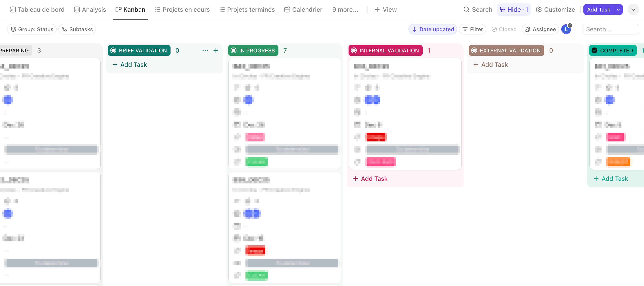Image resolution: width=644 pixels, height=286 pixels.
Task: Click the Search magnifier icon in toolbar
Action: pos(466,10)
